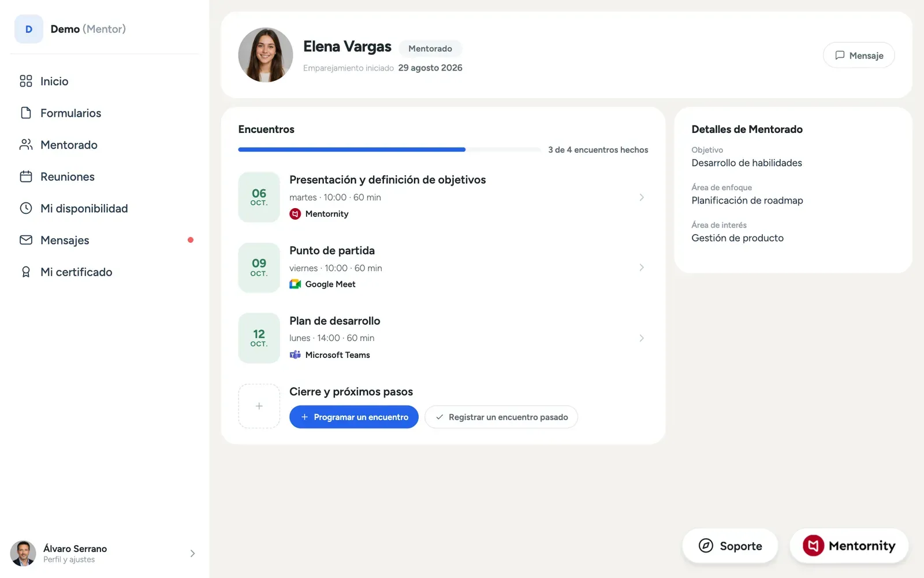Click "29 agosto 2026" date

(430, 68)
